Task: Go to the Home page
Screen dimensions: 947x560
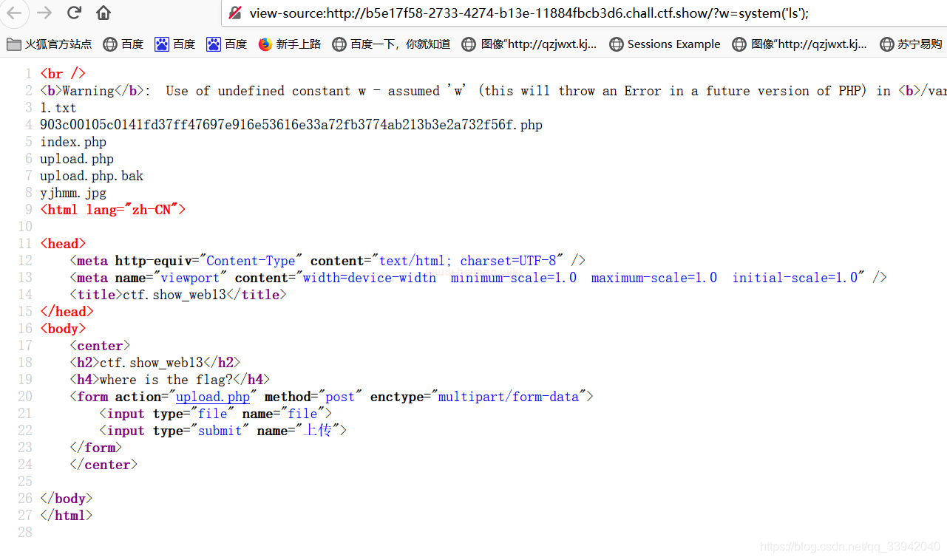Action: [x=103, y=13]
